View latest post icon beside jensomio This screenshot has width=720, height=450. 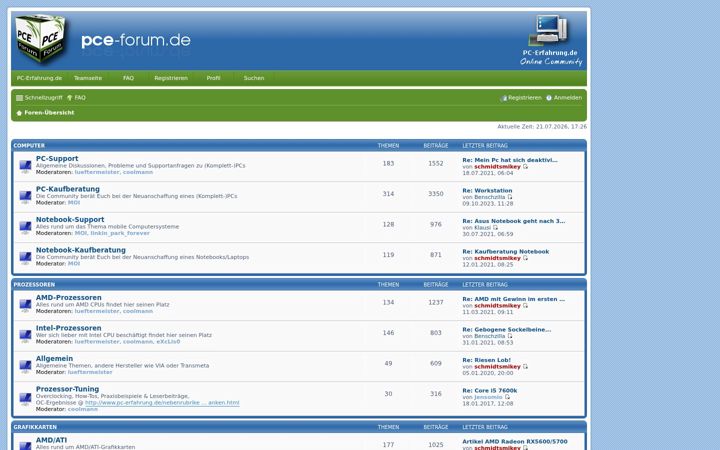pos(507,397)
